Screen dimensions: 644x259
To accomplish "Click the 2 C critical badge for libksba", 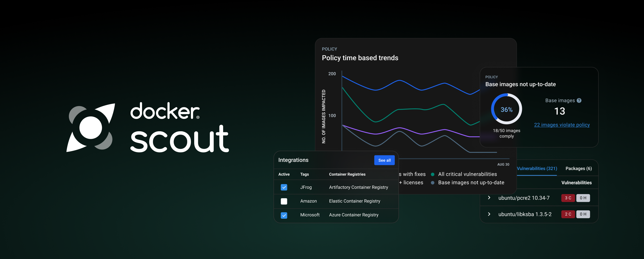I will point(568,214).
